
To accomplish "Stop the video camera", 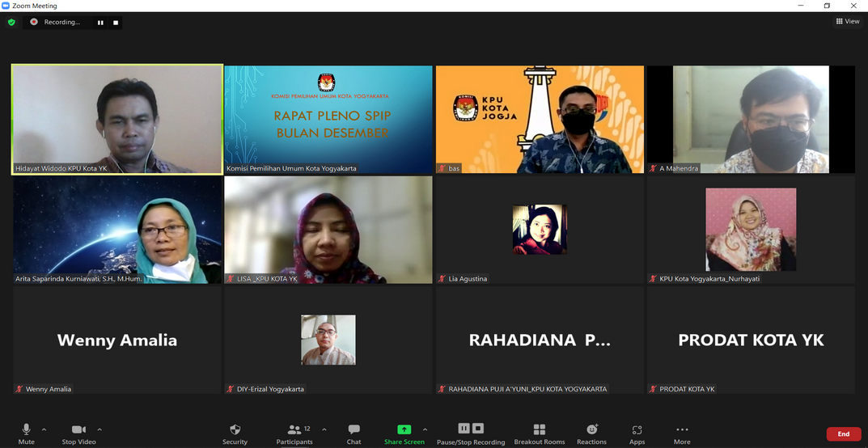I will click(78, 433).
